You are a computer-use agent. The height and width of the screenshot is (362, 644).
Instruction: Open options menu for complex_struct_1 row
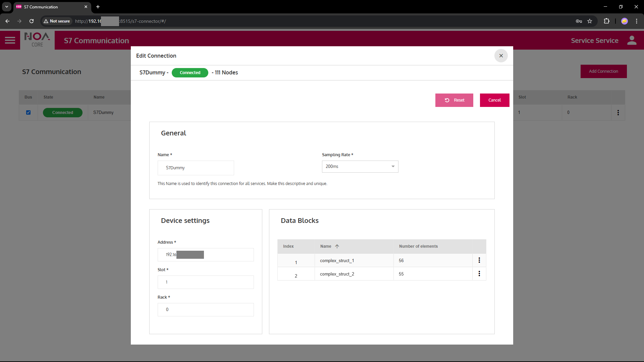[x=479, y=260]
